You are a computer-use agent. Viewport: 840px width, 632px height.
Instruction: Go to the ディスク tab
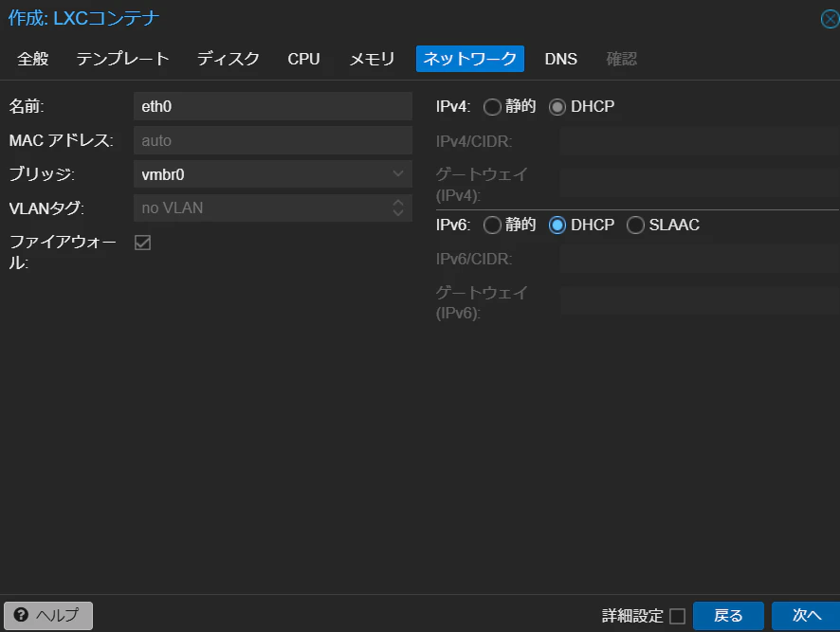[x=228, y=59]
